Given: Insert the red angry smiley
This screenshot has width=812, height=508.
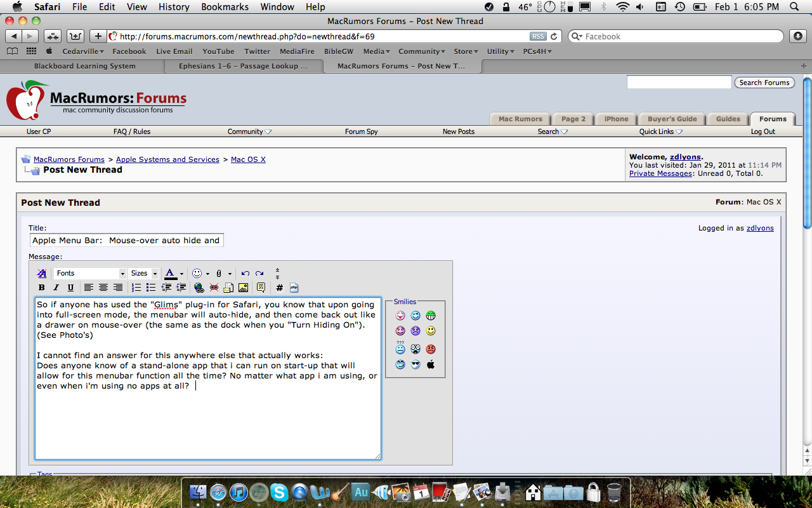Looking at the screenshot, I should pyautogui.click(x=431, y=349).
